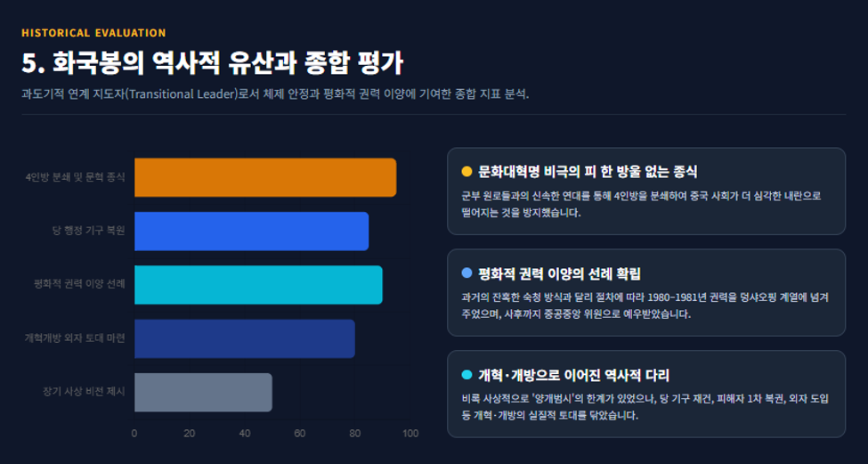Click the HISTORICAL EVALUATION label
The height and width of the screenshot is (464, 868).
point(93,33)
